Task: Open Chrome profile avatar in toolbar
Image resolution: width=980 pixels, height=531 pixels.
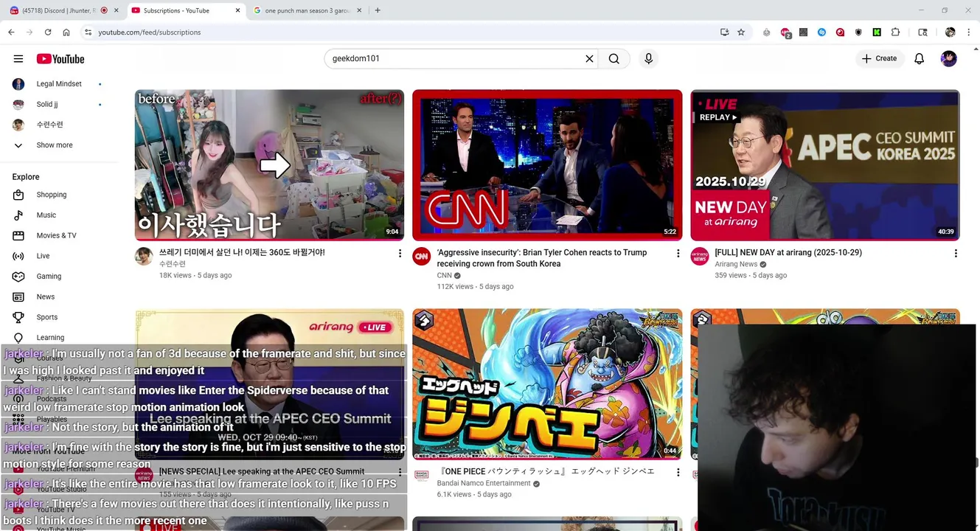Action: 950,32
